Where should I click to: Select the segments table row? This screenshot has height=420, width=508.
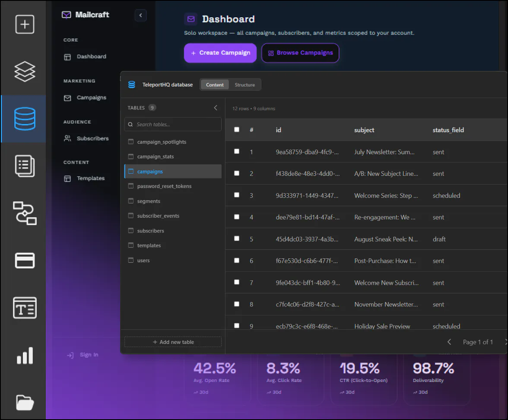pyautogui.click(x=173, y=201)
